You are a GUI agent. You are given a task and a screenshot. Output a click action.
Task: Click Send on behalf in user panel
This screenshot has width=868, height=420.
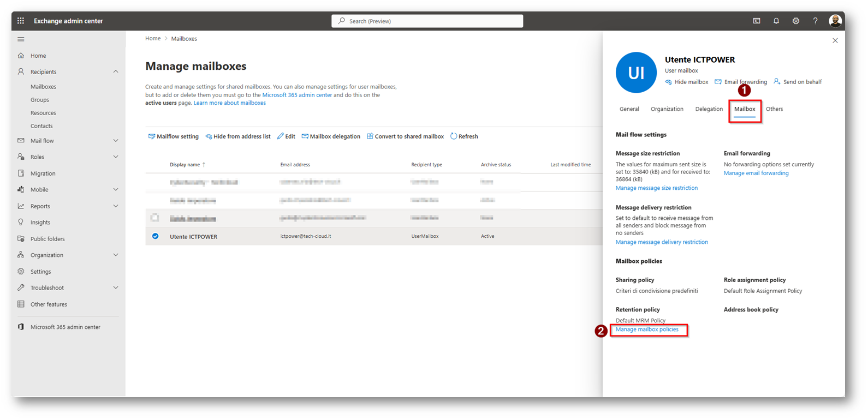(798, 82)
